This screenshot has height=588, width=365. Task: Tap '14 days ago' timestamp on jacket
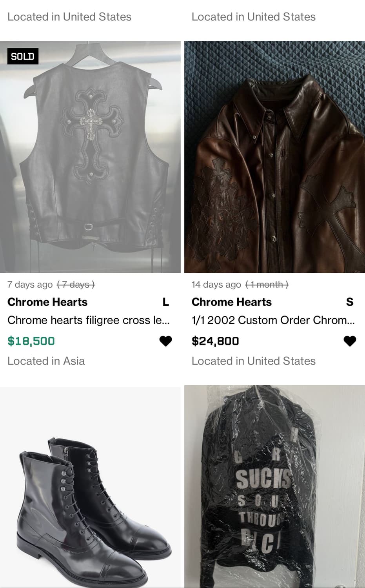coord(216,285)
